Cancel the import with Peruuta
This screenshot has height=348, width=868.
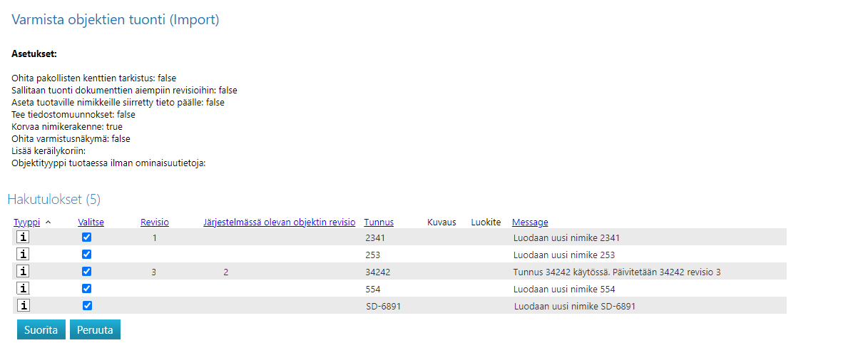coord(95,329)
